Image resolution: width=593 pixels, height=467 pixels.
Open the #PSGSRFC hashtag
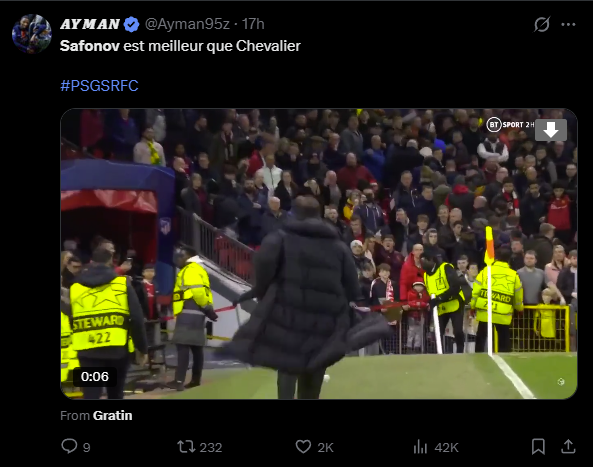tap(99, 85)
